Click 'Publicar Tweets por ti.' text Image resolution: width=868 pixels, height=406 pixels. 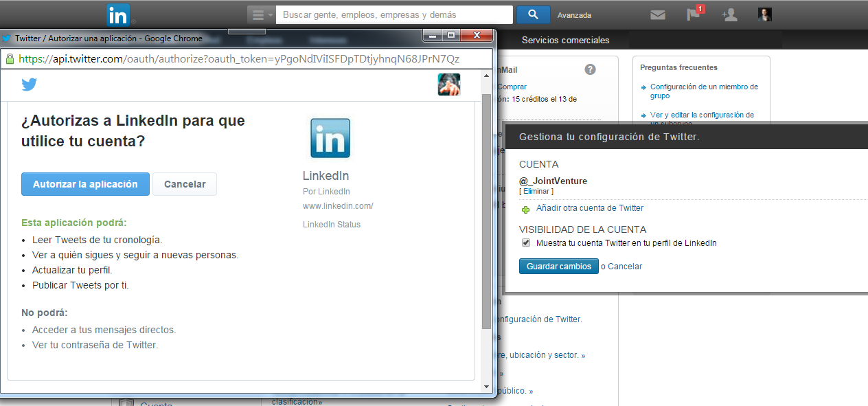click(x=80, y=285)
